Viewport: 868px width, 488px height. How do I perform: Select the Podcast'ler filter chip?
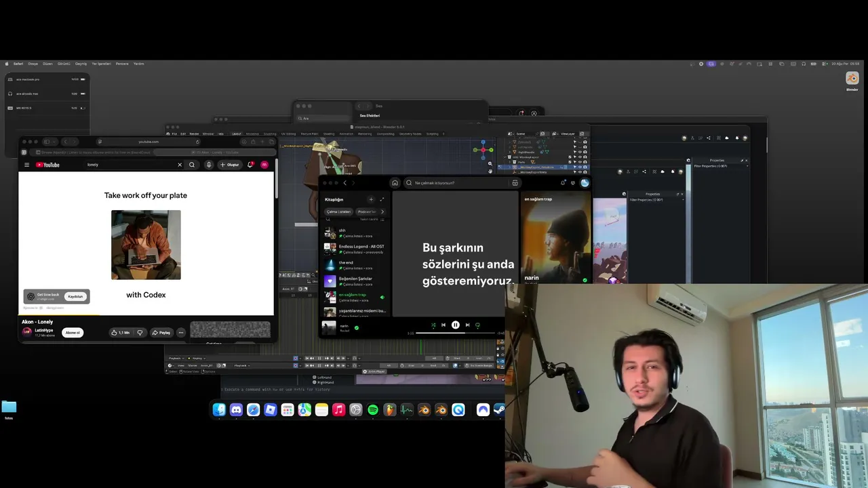pos(366,211)
